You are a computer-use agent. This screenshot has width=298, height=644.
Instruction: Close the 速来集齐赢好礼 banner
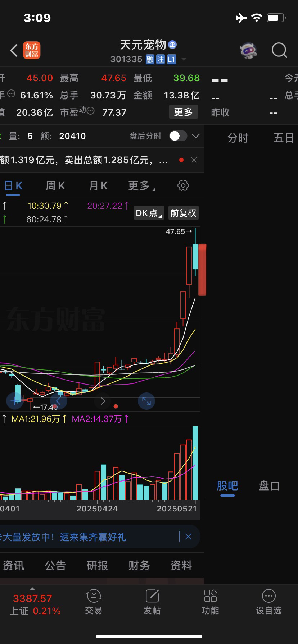click(188, 537)
